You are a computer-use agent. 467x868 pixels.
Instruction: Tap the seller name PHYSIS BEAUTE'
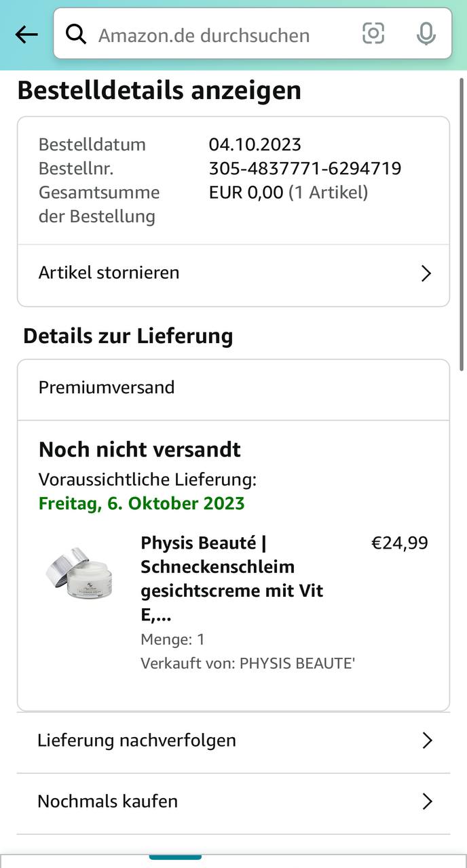click(x=297, y=663)
